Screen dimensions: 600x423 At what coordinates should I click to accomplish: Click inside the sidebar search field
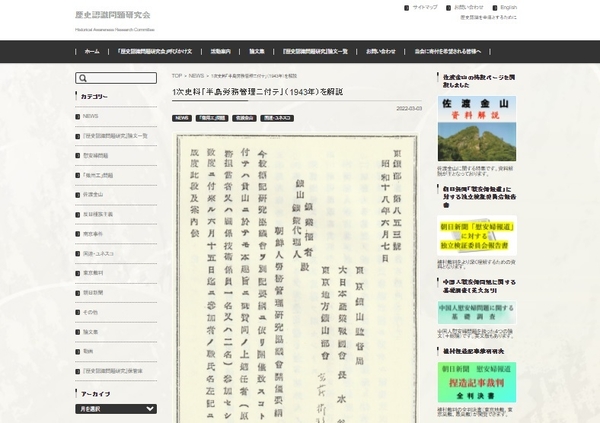(116, 78)
